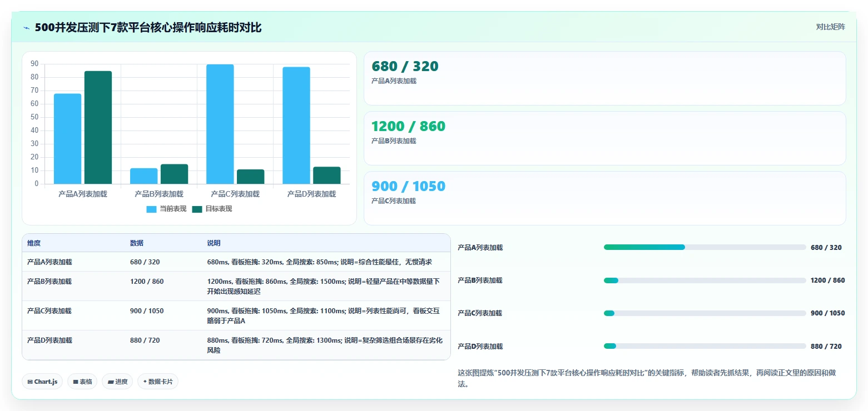The image size is (868, 411).
Task: Click the light blue bar for 产品D列表加载
Action: (296, 126)
